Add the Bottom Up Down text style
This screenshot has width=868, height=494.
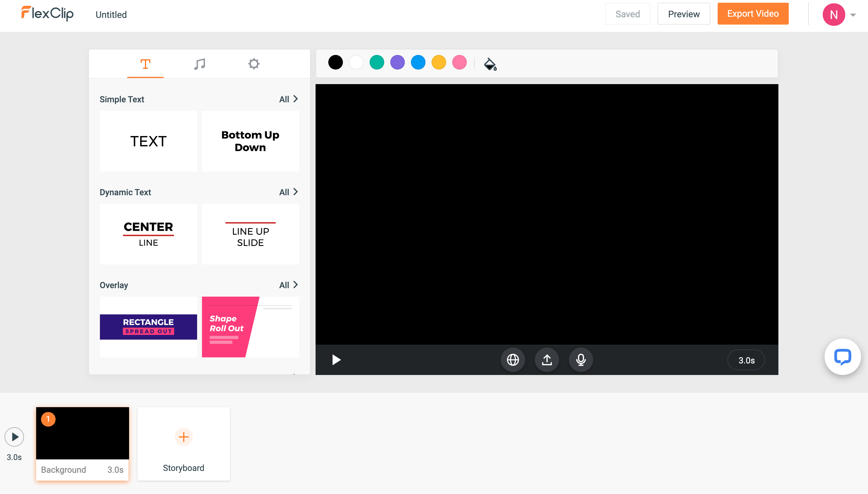point(251,141)
